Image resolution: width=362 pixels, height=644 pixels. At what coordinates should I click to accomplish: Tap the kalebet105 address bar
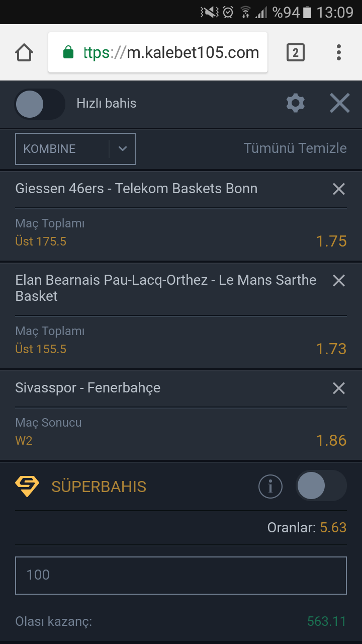pos(158,52)
